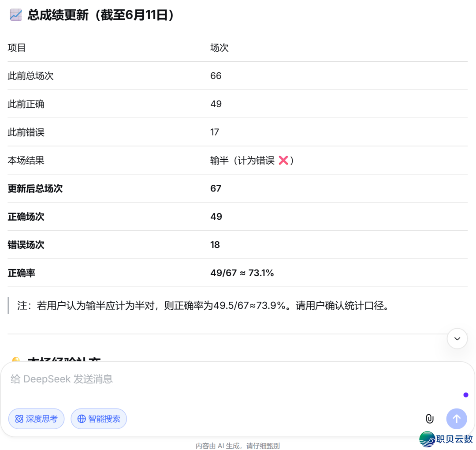Click the red X mark in 本场结果 row
The width and height of the screenshot is (476, 450).
pyautogui.click(x=283, y=160)
